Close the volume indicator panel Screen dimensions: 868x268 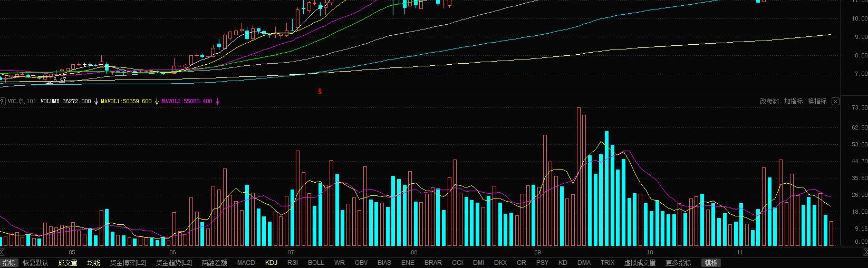(835, 101)
